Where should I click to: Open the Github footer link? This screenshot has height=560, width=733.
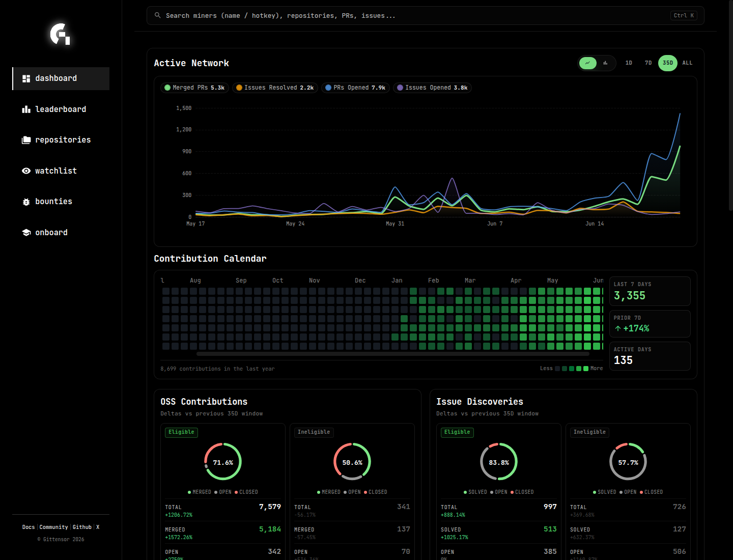tap(82, 527)
